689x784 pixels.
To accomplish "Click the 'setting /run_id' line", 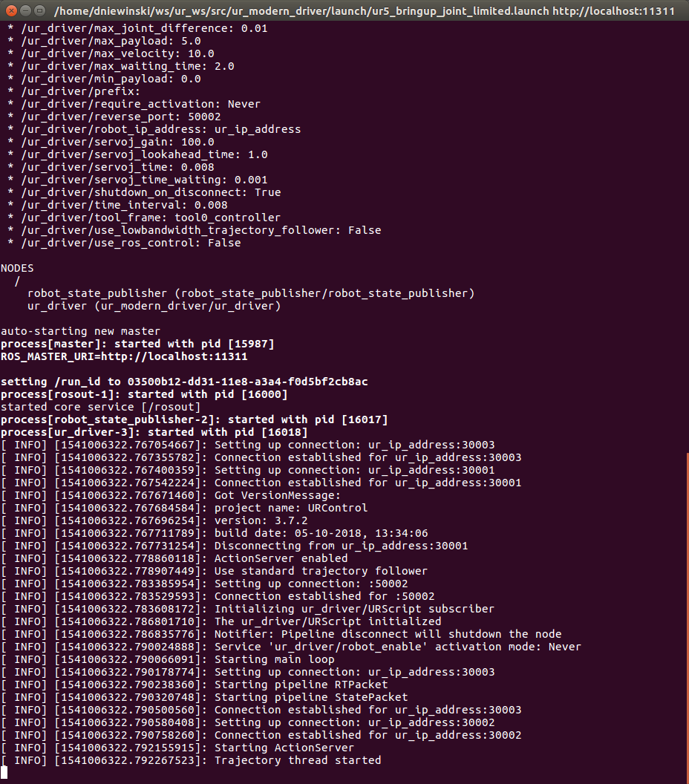I will [x=184, y=382].
